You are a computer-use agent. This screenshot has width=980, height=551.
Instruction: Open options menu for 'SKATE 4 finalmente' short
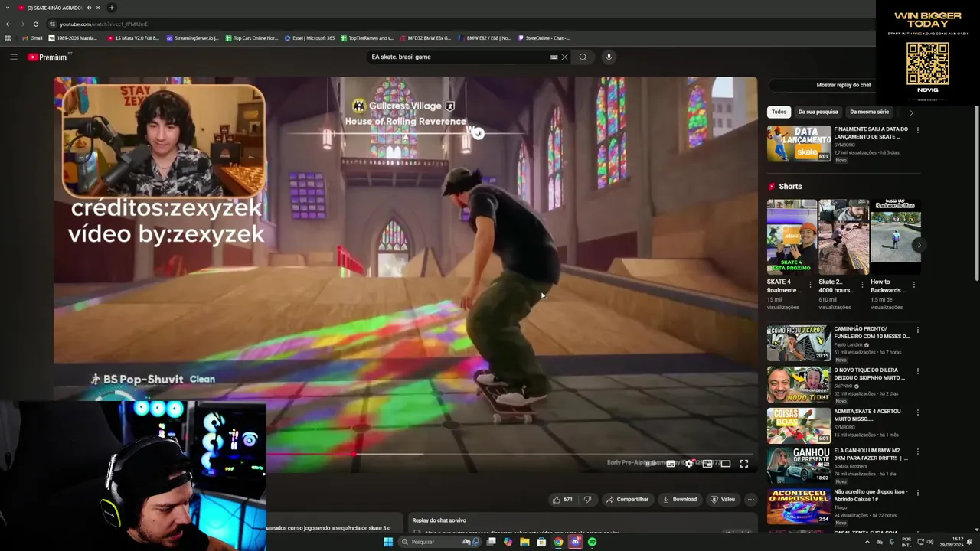pyautogui.click(x=810, y=284)
